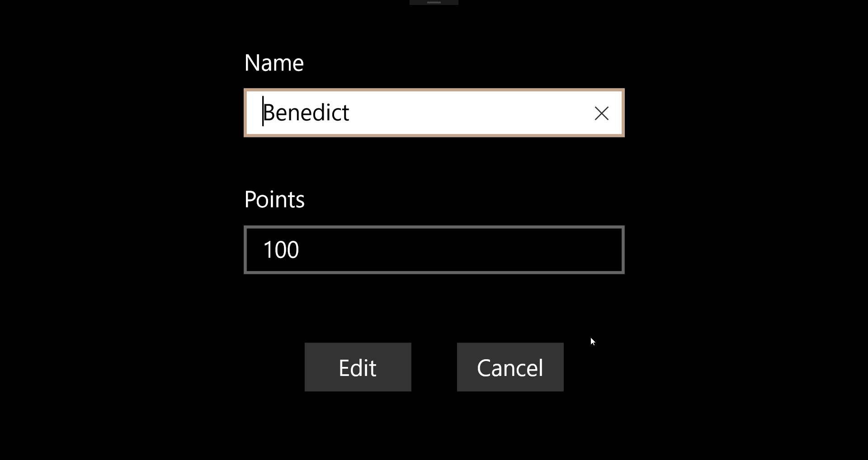Click inside the Points input field

click(434, 250)
